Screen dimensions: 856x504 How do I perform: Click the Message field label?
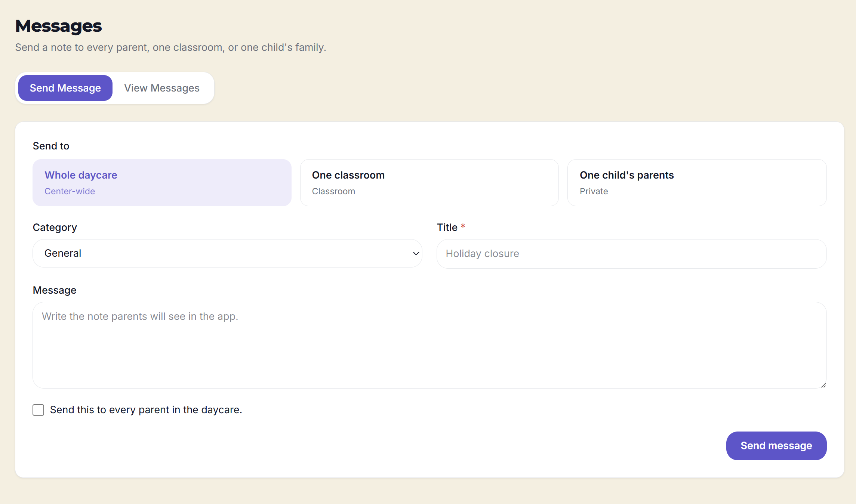click(55, 290)
